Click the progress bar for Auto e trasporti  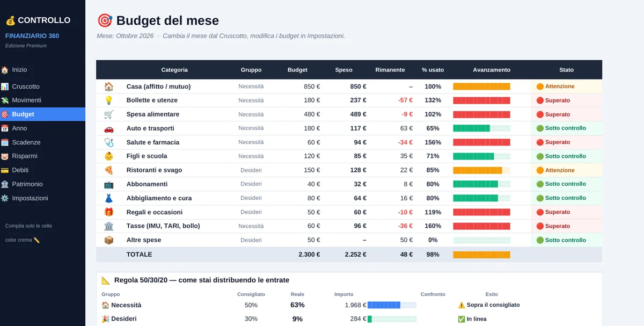click(x=481, y=128)
